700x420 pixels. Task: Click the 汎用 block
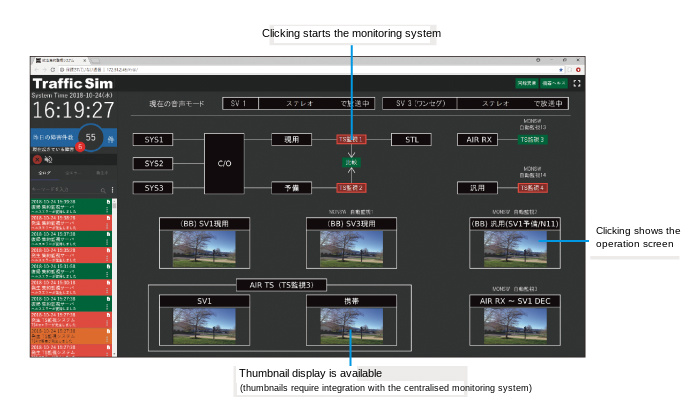[x=477, y=188]
